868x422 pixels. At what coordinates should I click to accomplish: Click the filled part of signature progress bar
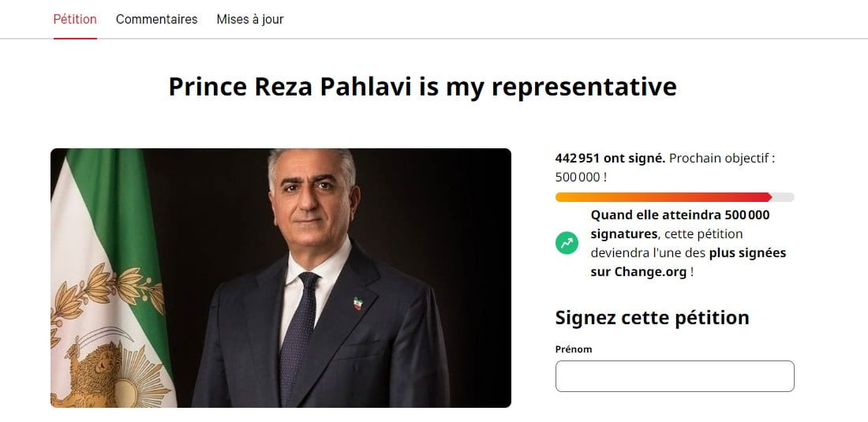click(663, 197)
